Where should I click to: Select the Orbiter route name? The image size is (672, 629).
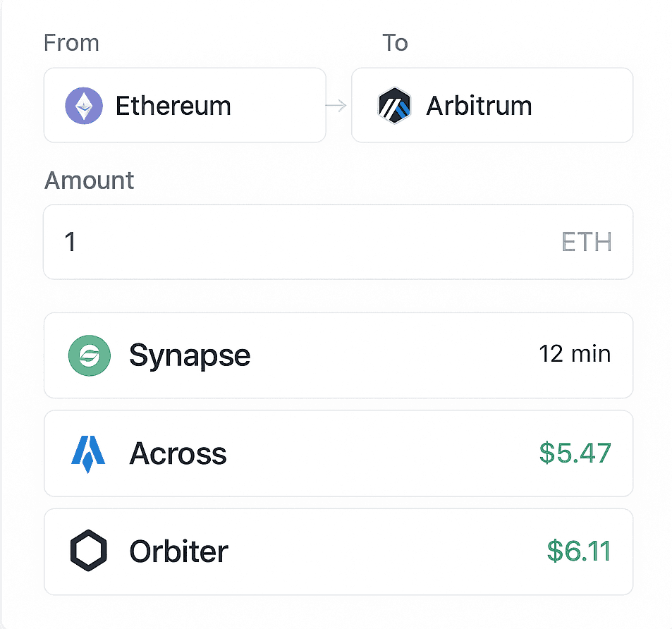coord(178,551)
